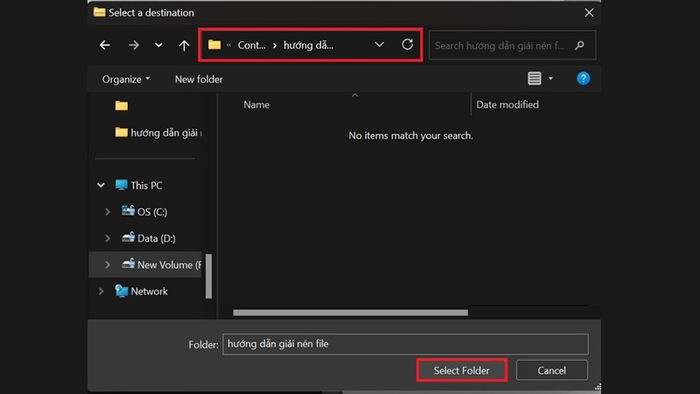The height and width of the screenshot is (394, 700).
Task: Click the navigation pane vertical scrollbar
Action: (x=208, y=276)
